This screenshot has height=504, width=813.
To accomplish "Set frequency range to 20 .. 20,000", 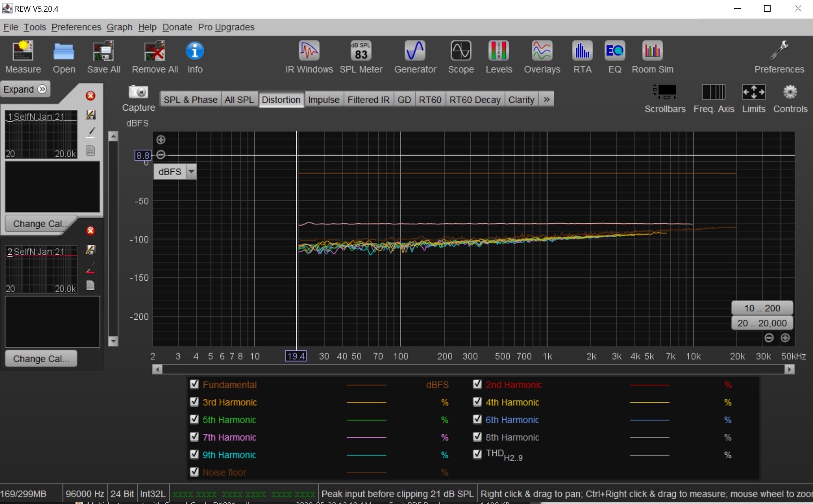I will coord(762,323).
